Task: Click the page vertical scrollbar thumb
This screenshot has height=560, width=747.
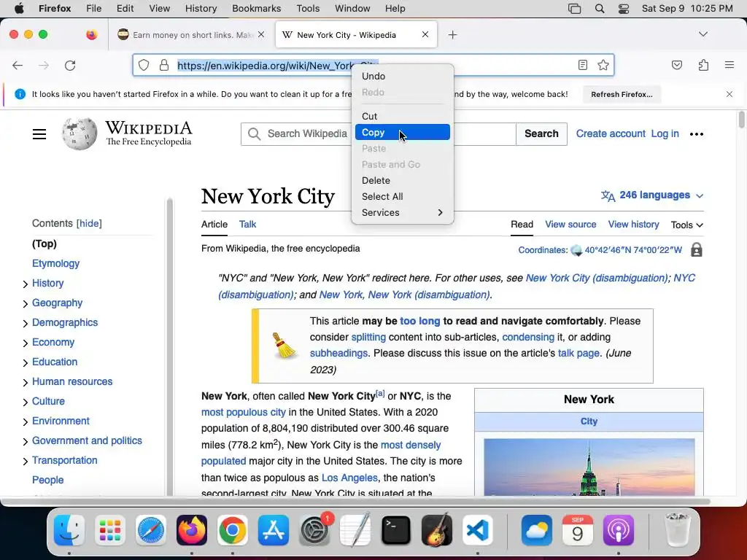Action: point(741,119)
